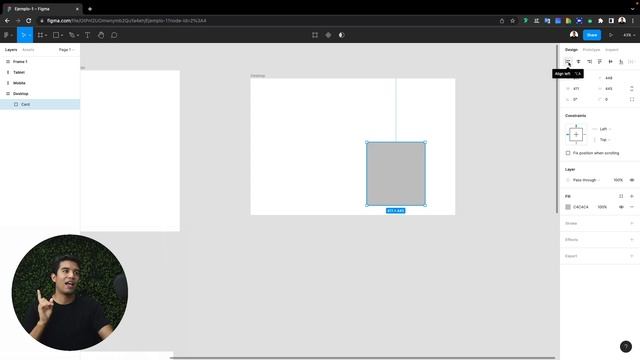Click the corner radius field
640x360 pixels.
611,100
